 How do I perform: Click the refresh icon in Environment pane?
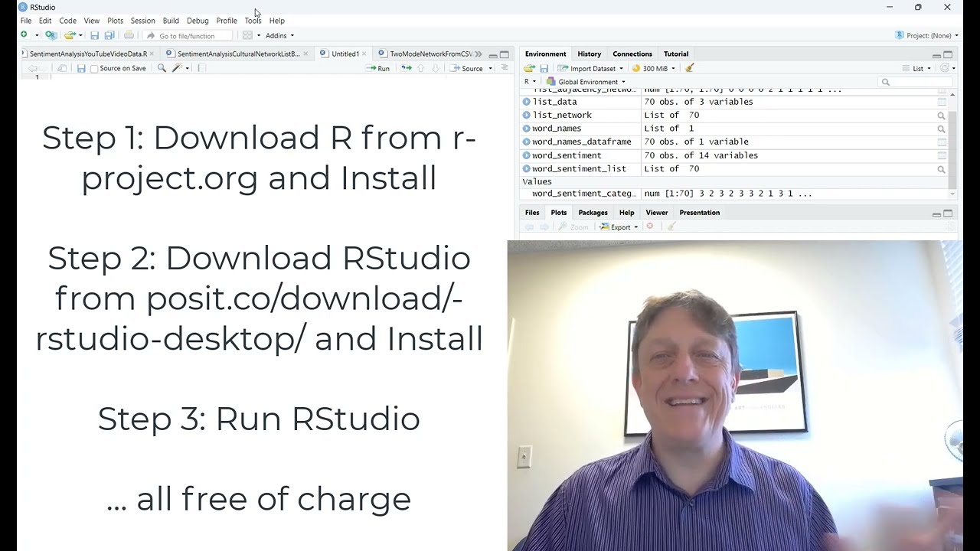945,68
